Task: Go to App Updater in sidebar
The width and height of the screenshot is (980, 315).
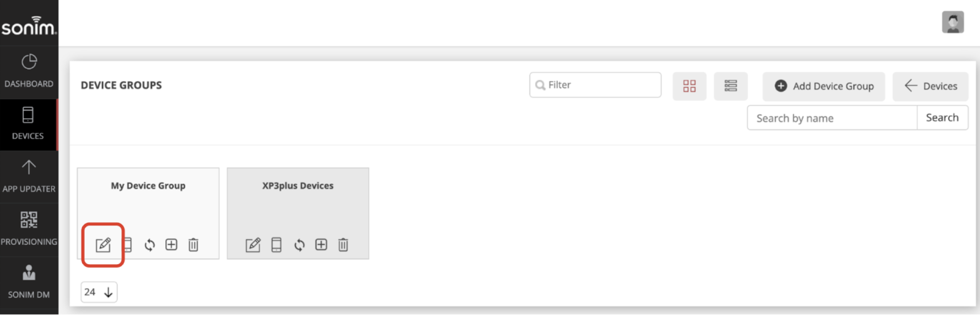Action: pyautogui.click(x=29, y=177)
